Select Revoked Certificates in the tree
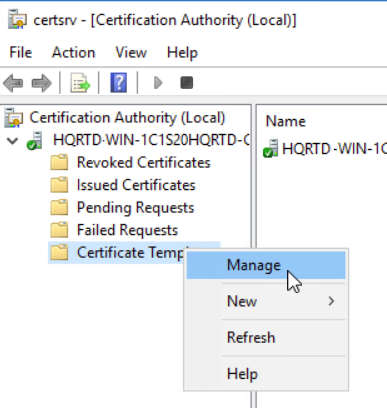 [x=144, y=163]
